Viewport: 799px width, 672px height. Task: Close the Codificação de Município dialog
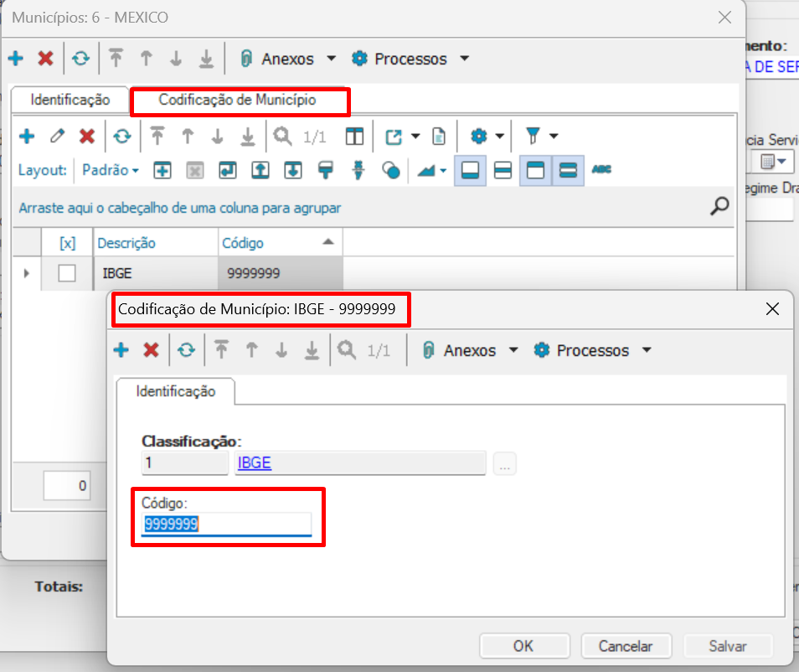click(x=772, y=308)
